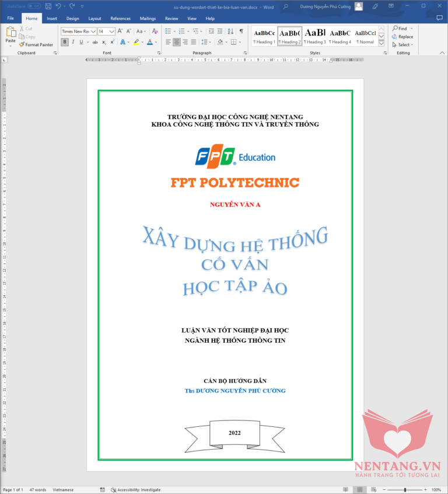This screenshot has width=448, height=494.
Task: Click the Format Painter tool
Action: click(36, 44)
